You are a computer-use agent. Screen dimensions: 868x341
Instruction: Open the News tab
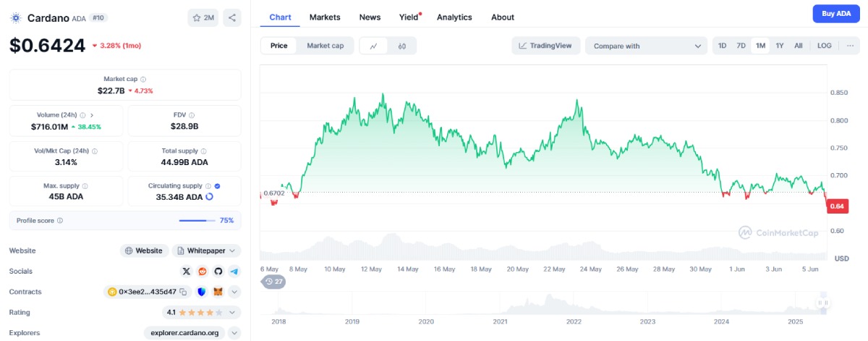370,17
